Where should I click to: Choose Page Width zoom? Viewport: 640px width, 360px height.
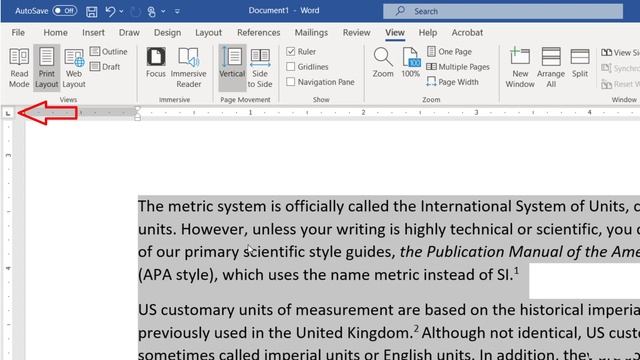(x=452, y=82)
